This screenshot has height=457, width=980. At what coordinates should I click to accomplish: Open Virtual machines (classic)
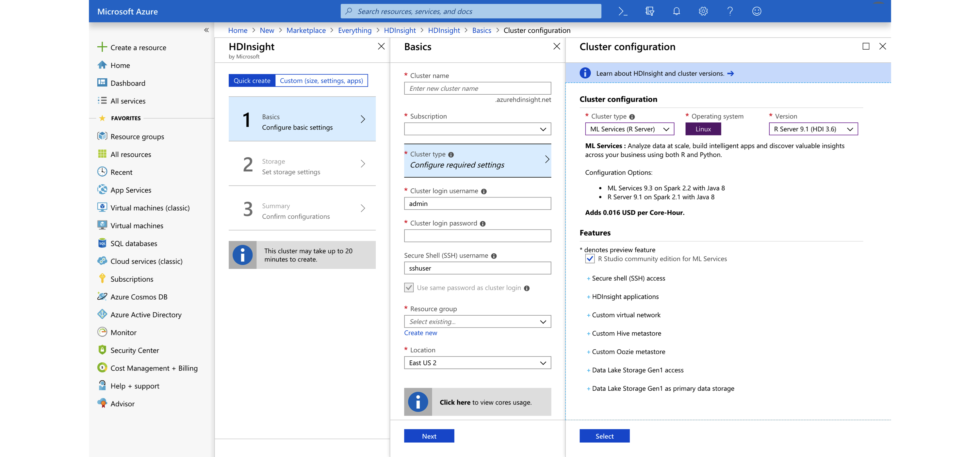(x=150, y=208)
